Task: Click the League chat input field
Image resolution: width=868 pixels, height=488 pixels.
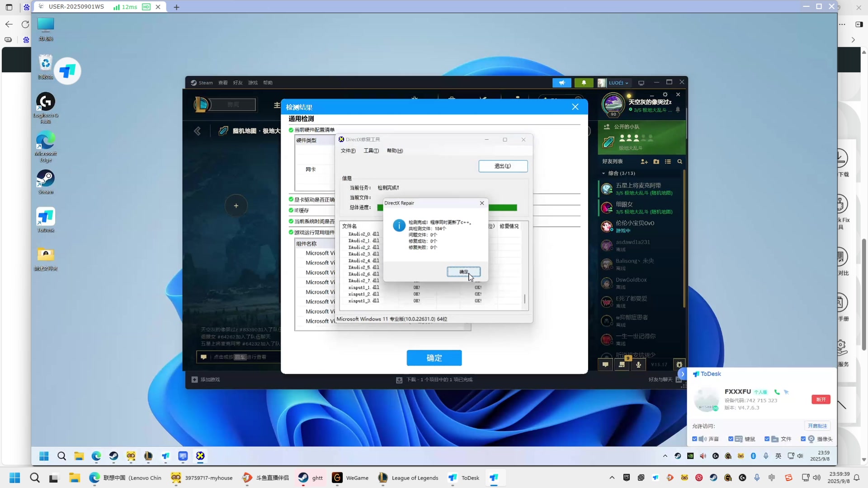Action: tap(239, 357)
